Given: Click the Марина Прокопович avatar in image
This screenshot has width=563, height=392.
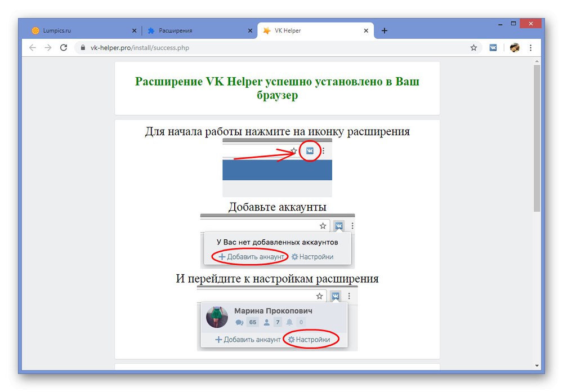Looking at the screenshot, I should [217, 317].
